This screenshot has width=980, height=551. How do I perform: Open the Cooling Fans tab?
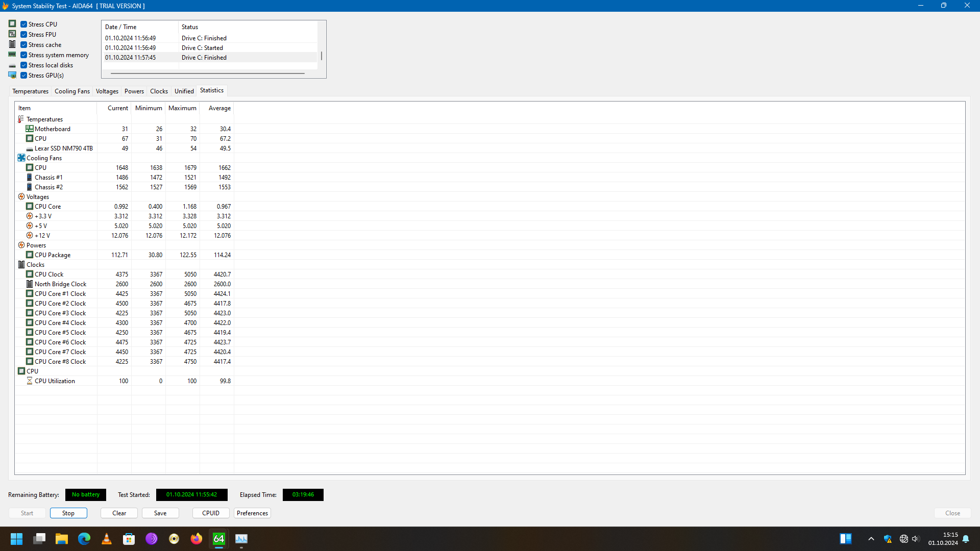(72, 91)
